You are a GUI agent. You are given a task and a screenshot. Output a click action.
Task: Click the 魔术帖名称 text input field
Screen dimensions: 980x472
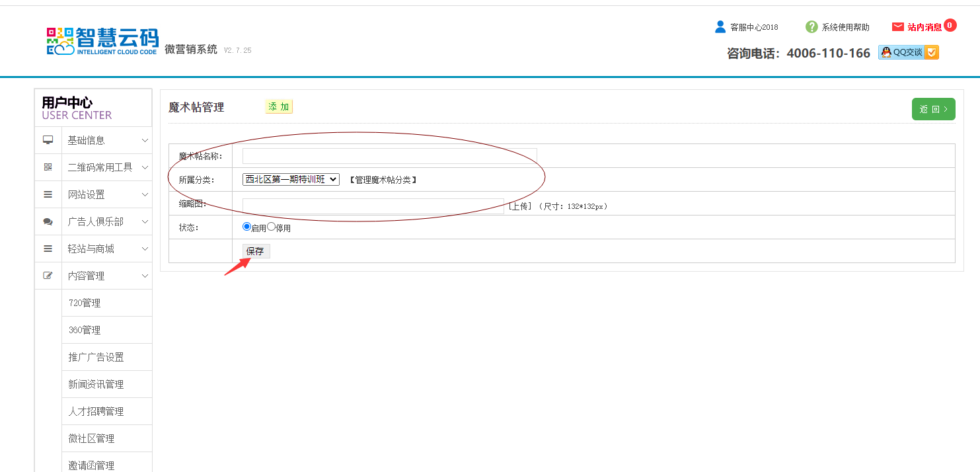click(389, 156)
